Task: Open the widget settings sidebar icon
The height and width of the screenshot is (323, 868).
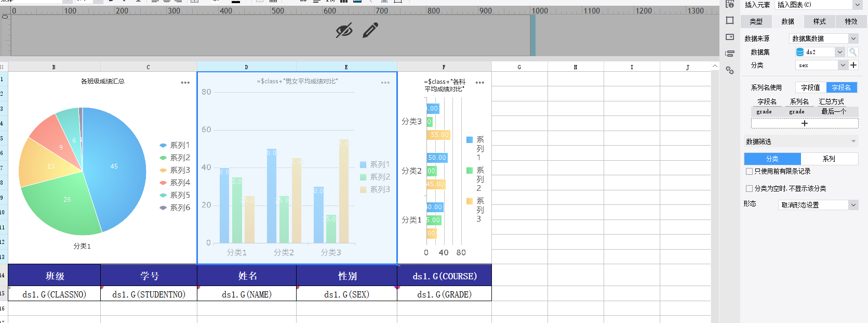Action: (x=730, y=37)
